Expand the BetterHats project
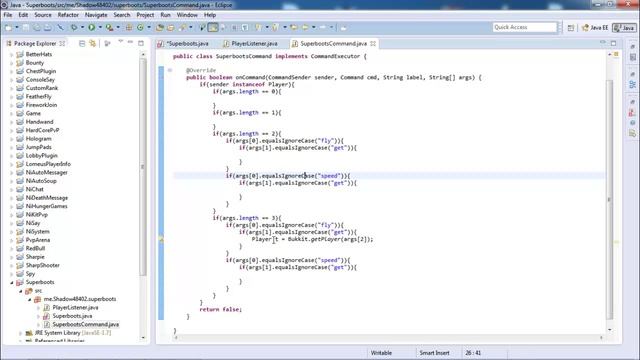Image resolution: width=640 pixels, height=360 pixels. click(x=12, y=54)
